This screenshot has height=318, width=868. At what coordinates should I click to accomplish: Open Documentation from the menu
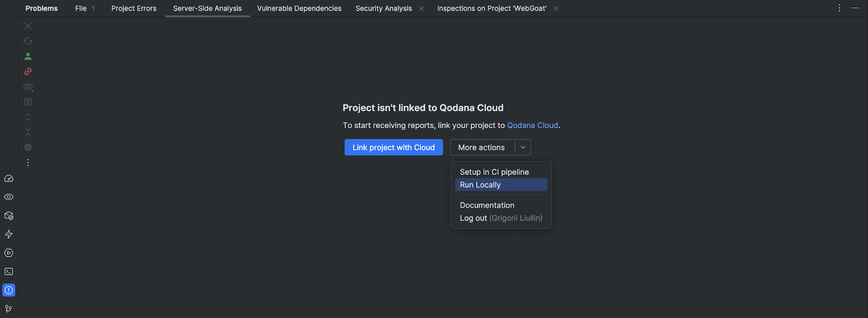coord(501,205)
